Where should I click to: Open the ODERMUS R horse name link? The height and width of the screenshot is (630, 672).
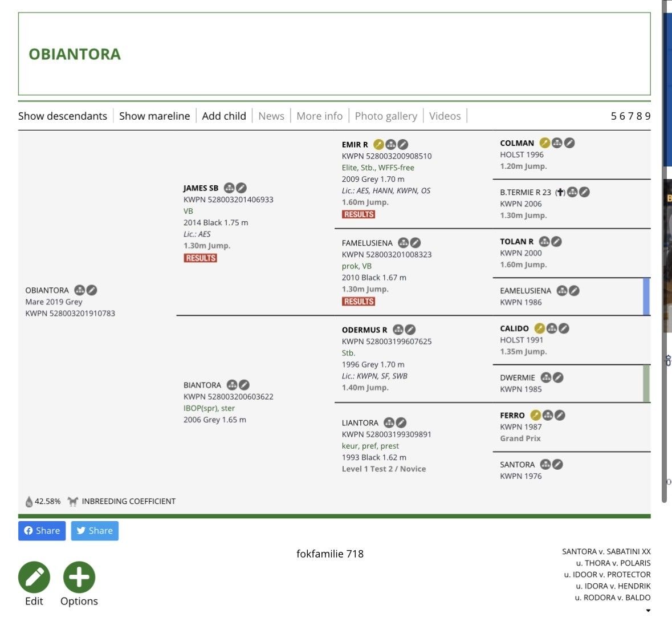pyautogui.click(x=364, y=330)
